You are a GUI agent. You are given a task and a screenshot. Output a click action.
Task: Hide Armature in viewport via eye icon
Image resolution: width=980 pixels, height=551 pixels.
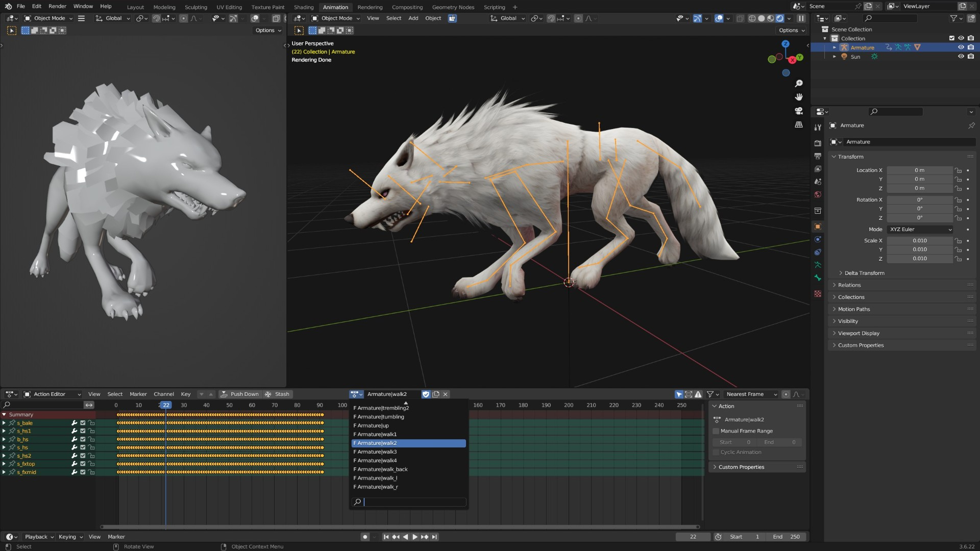pyautogui.click(x=961, y=47)
